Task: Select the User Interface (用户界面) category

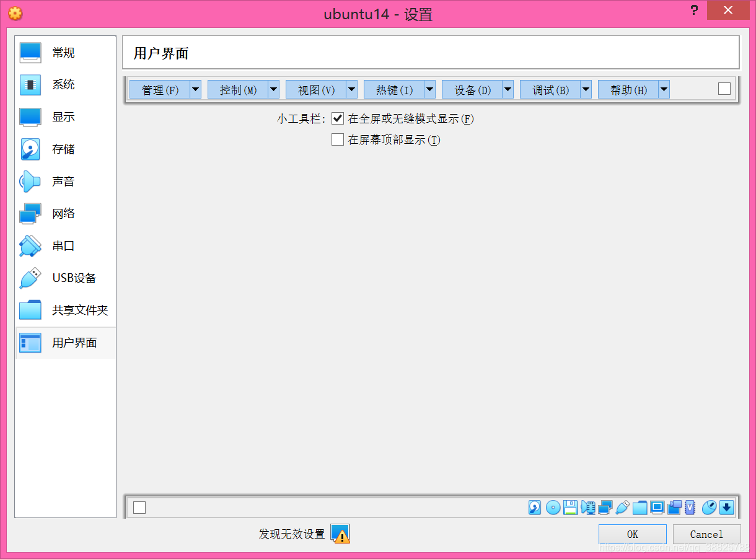Action: coord(65,343)
